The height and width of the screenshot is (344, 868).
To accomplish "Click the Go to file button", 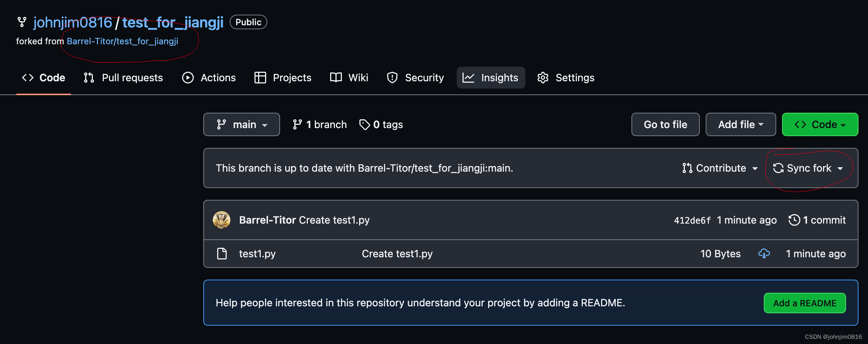I will pyautogui.click(x=665, y=124).
